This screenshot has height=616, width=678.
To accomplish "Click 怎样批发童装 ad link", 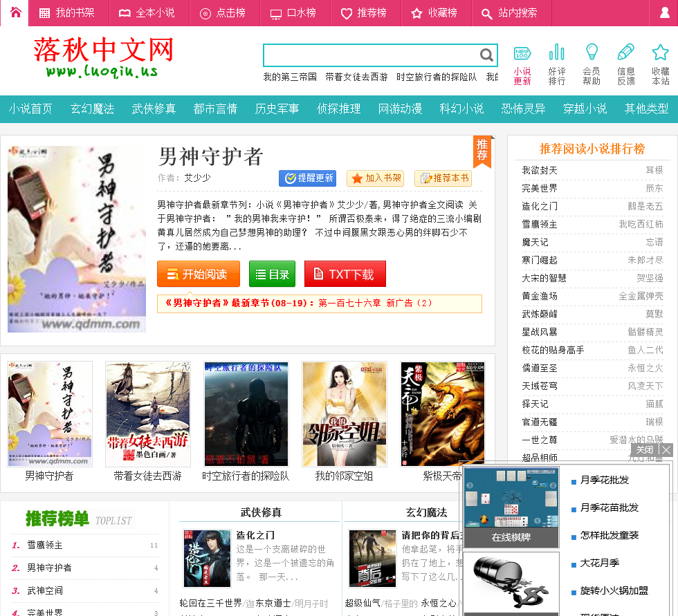I will coord(610,535).
